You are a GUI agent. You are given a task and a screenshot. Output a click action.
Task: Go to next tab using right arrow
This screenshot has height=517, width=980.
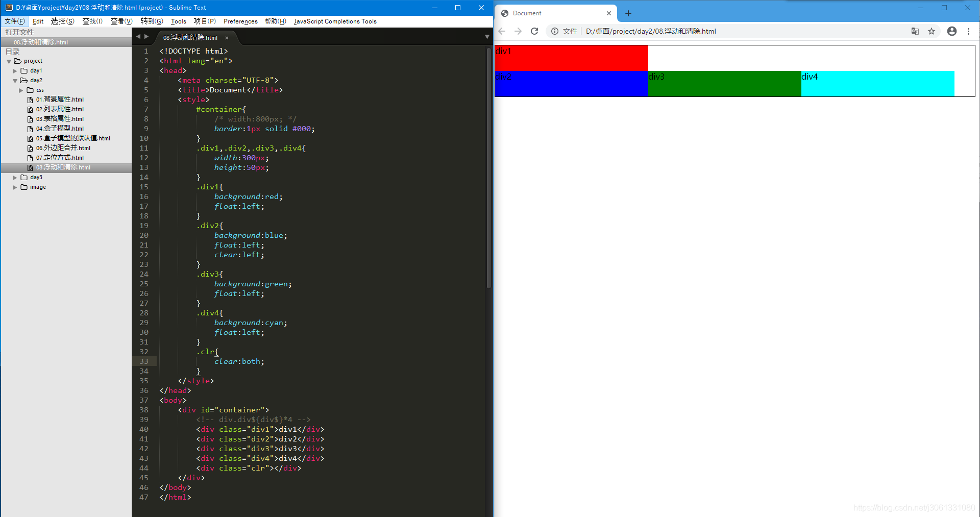point(146,37)
